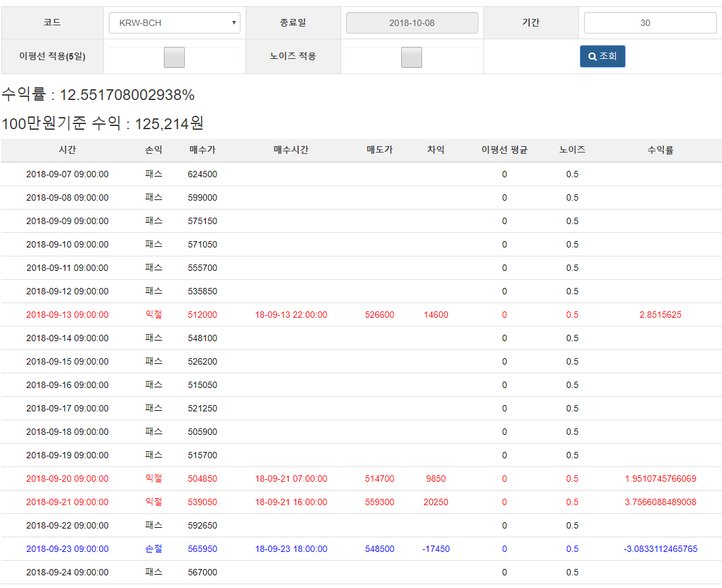The height and width of the screenshot is (588, 722).
Task: Click buy price 592650
Action: (202, 525)
